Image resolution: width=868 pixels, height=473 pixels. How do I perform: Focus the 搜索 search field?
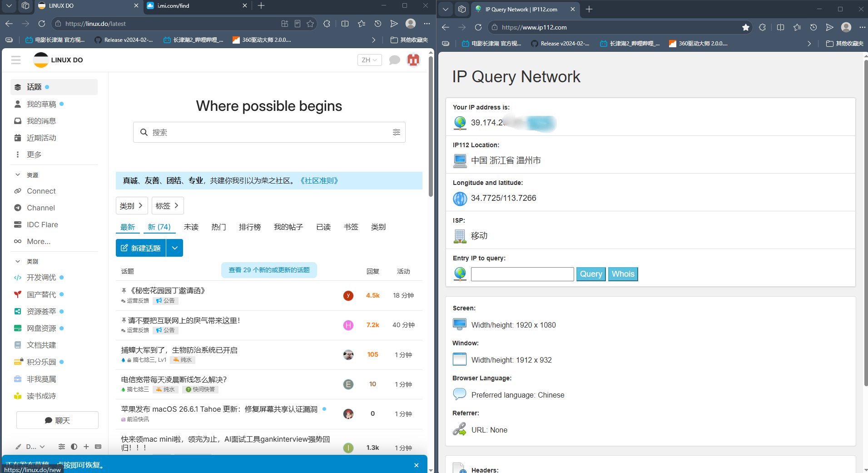(x=269, y=132)
